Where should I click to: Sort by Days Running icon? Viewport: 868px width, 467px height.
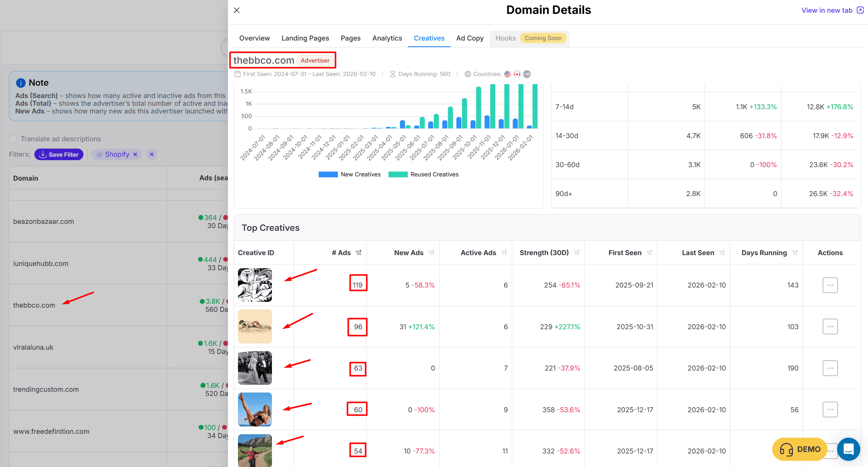795,253
